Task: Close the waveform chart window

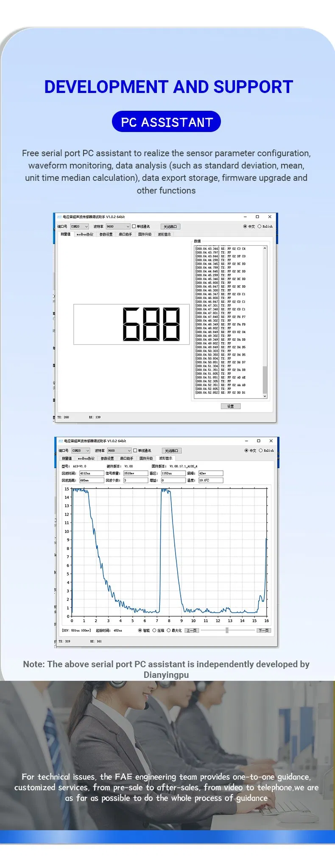Action: [271, 441]
